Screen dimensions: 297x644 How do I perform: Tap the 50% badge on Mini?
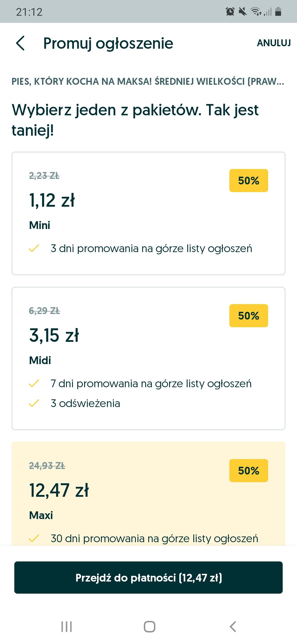pos(249,181)
